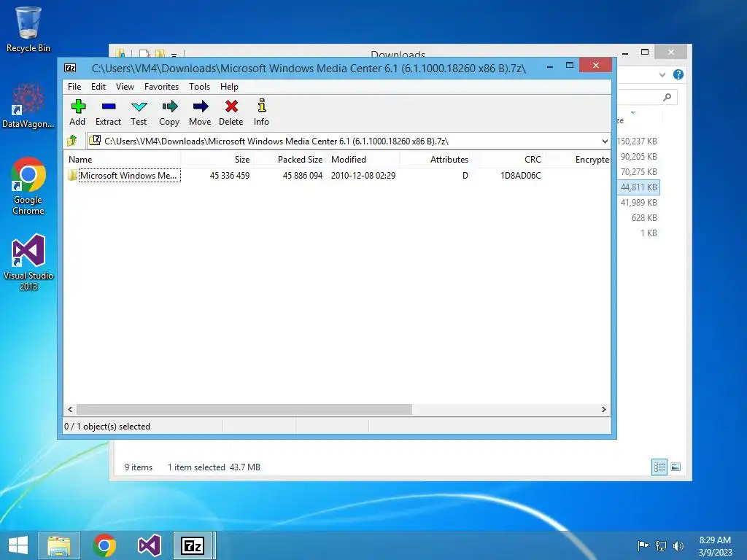Click into the 7-Zip address path field
This screenshot has width=747, height=560.
pos(343,141)
